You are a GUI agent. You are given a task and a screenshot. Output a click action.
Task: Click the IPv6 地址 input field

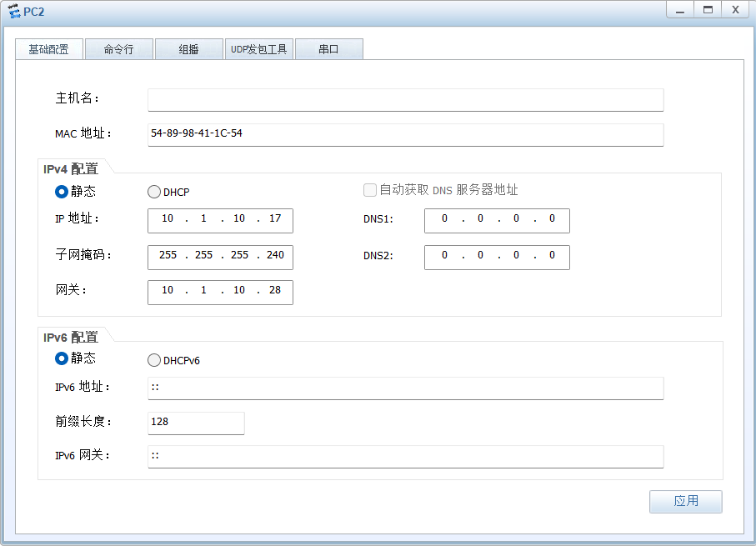(405, 388)
